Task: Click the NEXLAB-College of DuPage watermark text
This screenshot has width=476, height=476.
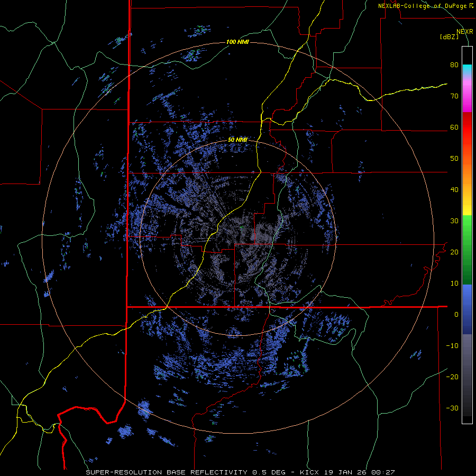Action: [x=426, y=6]
